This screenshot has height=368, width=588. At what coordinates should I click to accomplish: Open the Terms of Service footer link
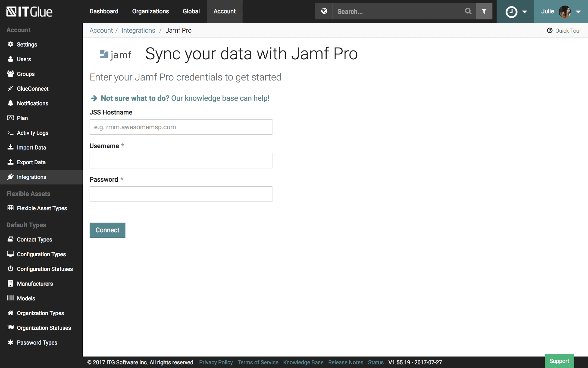click(258, 362)
